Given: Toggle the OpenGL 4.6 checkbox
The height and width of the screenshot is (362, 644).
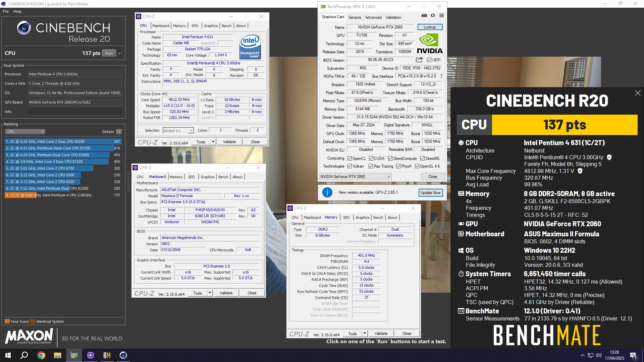Looking at the screenshot, I should click(x=417, y=166).
